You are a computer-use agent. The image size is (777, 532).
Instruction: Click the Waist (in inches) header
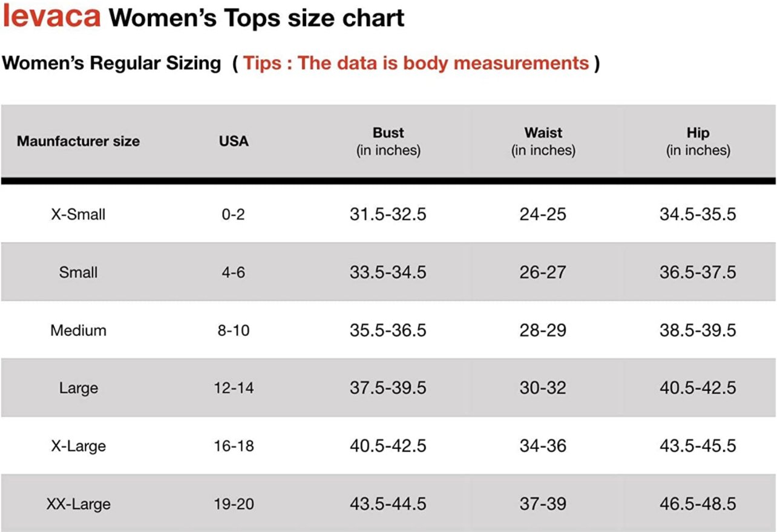pyautogui.click(x=543, y=142)
